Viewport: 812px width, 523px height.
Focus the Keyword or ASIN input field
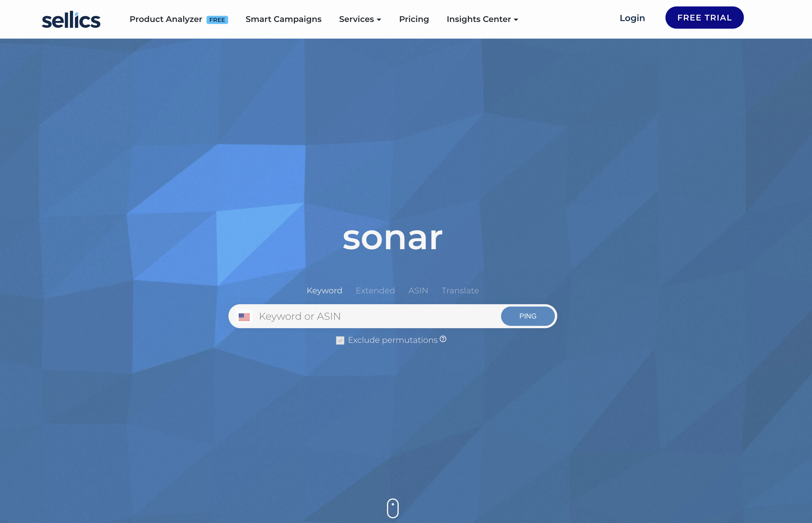[x=377, y=316]
